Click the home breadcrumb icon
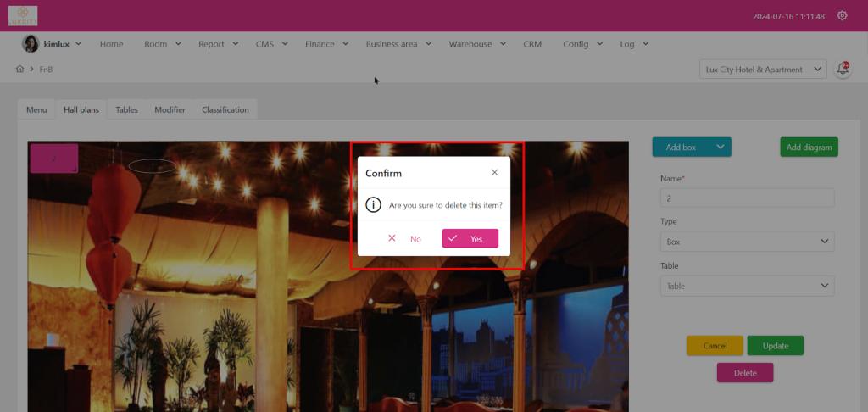This screenshot has height=412, width=868. (19, 70)
